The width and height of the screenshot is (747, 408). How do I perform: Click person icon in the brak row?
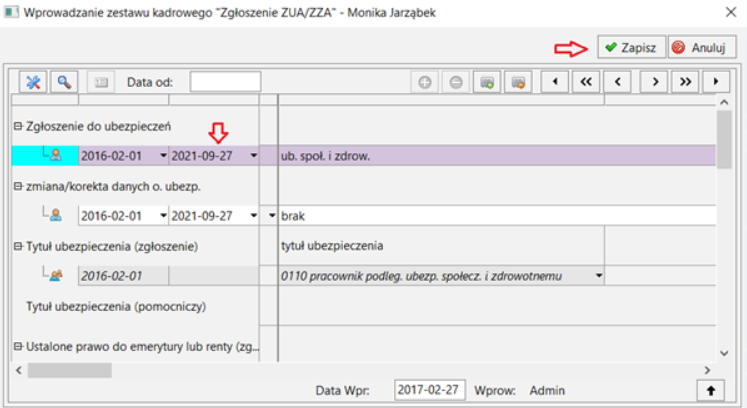pos(56,215)
